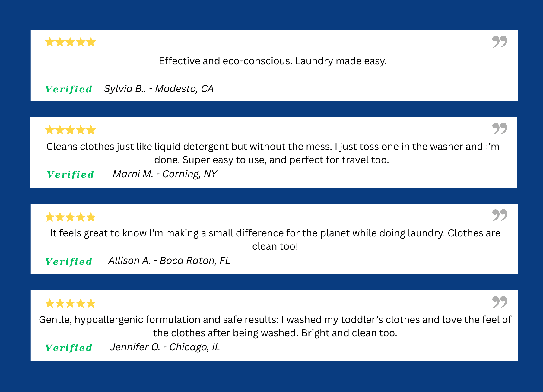The height and width of the screenshot is (392, 543).
Task: Click the star rating on Allison A.'s review
Action: [70, 217]
